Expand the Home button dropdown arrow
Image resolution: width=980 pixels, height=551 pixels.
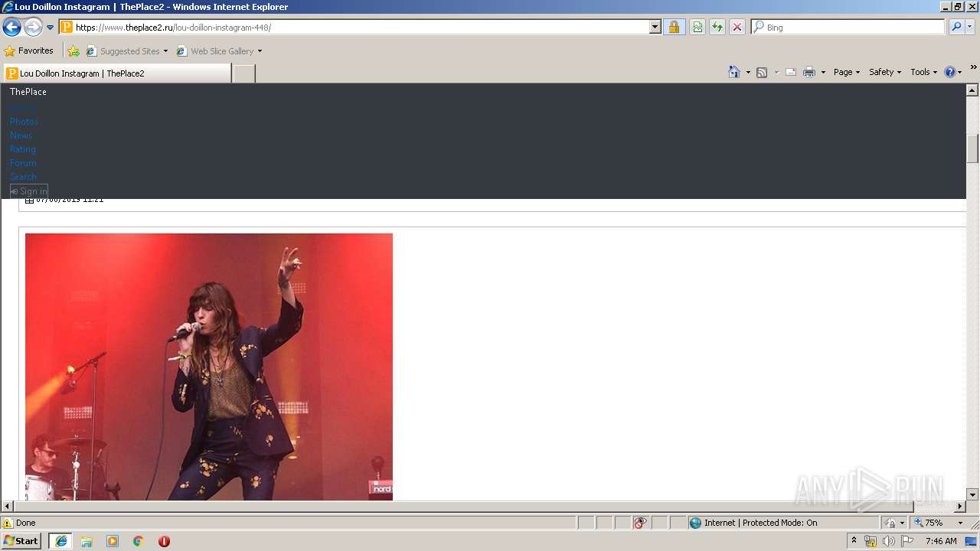748,72
